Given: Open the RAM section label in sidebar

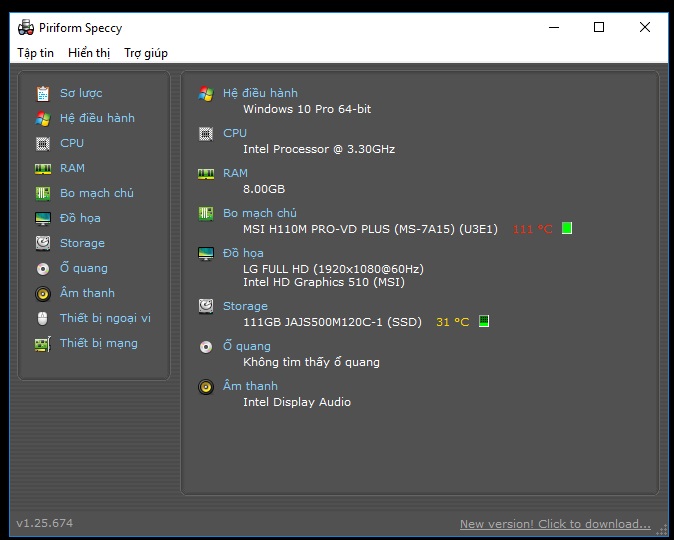Looking at the screenshot, I should click(72, 168).
